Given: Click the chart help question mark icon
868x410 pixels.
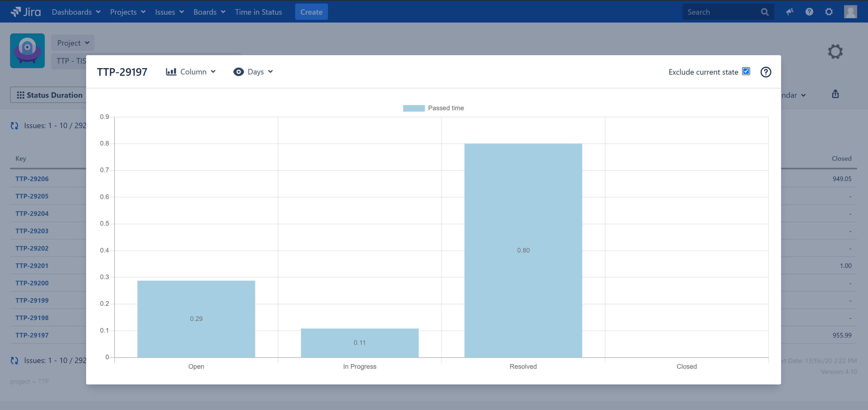Looking at the screenshot, I should click(766, 72).
